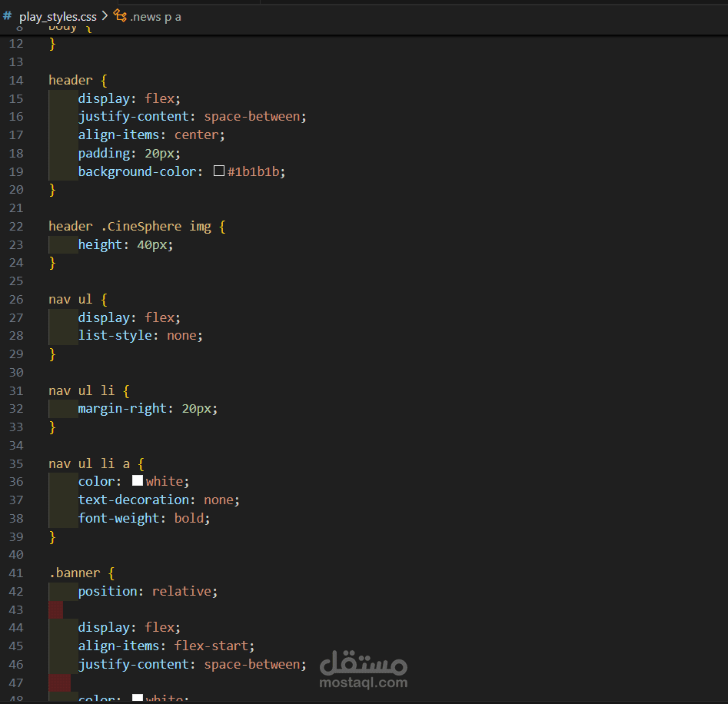Click line number 14 in the gutter
The width and height of the screenshot is (728, 704).
point(16,80)
